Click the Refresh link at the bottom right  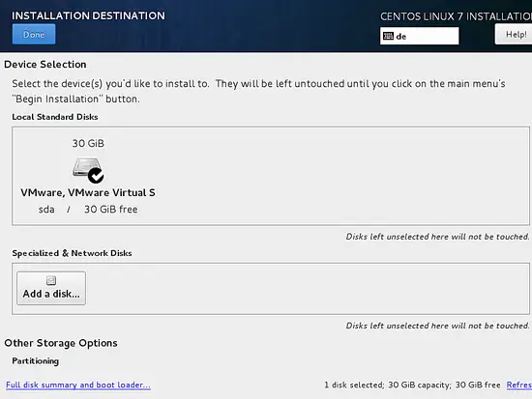click(519, 385)
